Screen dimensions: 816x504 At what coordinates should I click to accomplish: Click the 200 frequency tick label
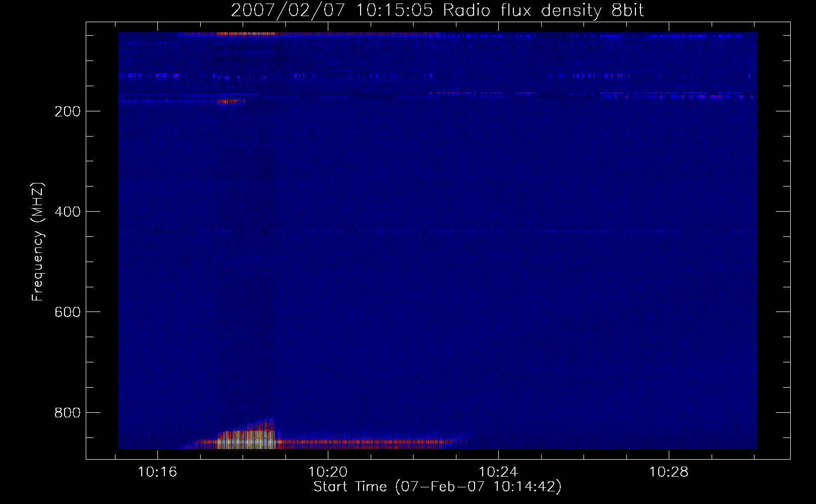pos(68,111)
